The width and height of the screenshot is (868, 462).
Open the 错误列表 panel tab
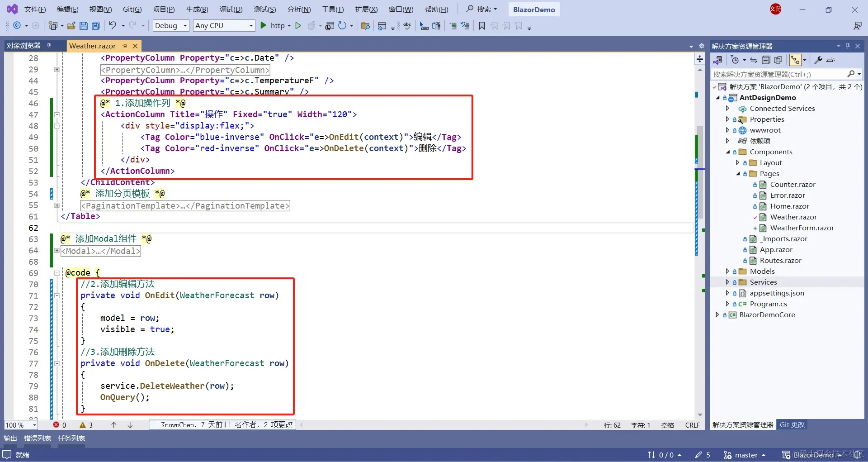(38, 438)
